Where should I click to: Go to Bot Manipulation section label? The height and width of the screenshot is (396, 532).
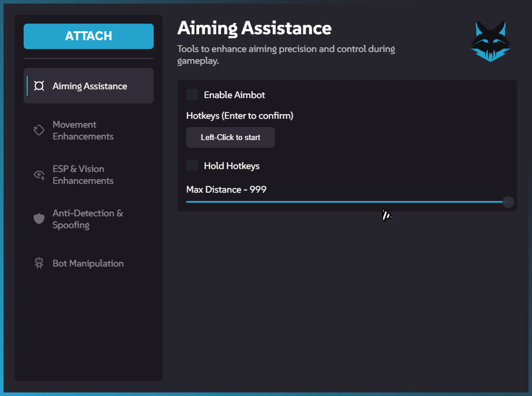coord(88,264)
